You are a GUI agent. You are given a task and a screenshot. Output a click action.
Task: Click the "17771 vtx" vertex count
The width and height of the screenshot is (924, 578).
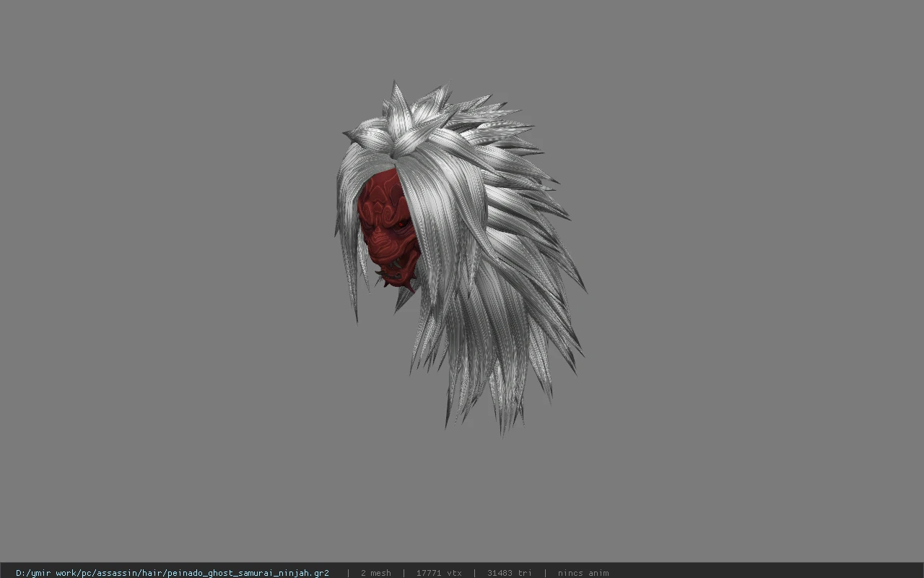click(x=439, y=573)
